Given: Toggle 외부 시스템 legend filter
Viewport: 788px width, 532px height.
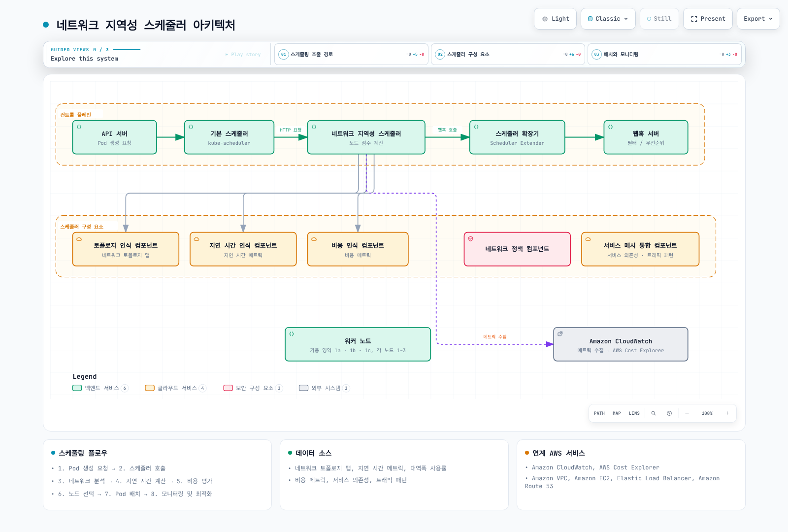Looking at the screenshot, I should click(325, 388).
